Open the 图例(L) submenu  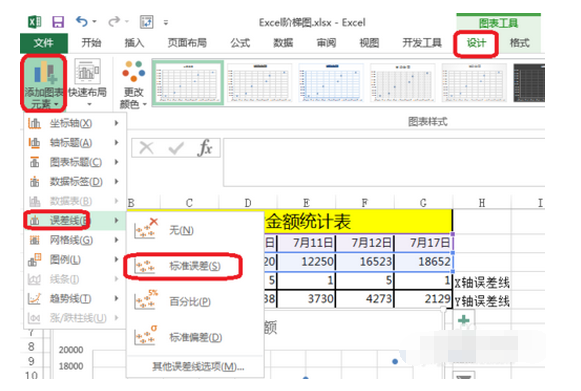click(x=75, y=260)
